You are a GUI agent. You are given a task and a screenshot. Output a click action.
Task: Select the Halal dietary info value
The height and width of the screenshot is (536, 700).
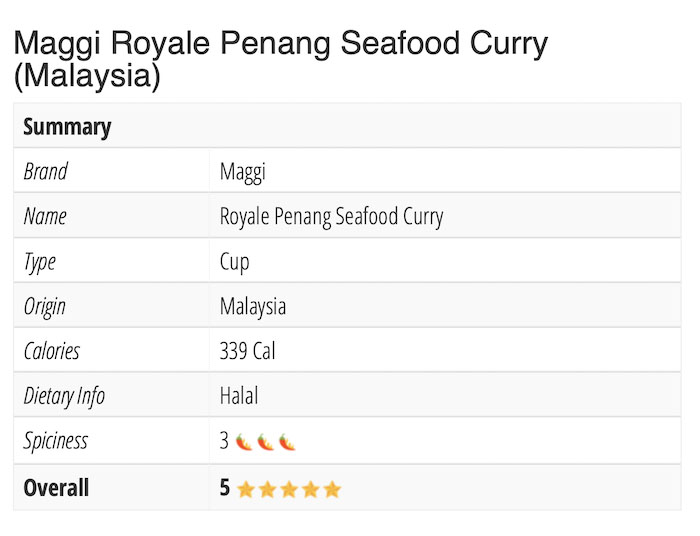tap(239, 396)
